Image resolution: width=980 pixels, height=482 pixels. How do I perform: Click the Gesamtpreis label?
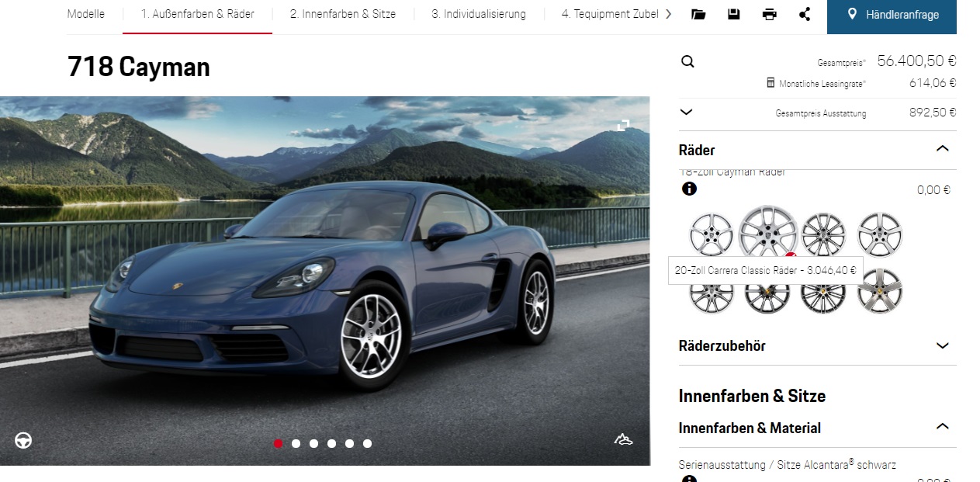click(841, 63)
